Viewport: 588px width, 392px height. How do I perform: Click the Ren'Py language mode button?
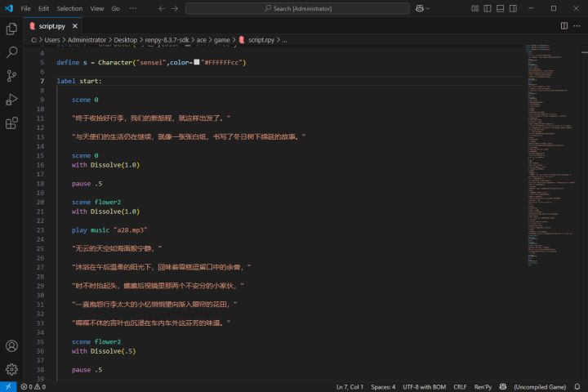pos(483,387)
